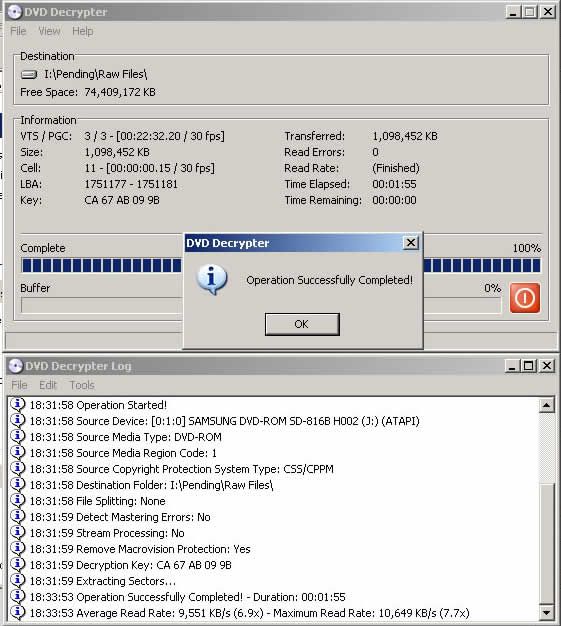Screen dimensions: 561x626
Task: Select log line 'Extracting Sectors...'
Action: [103, 581]
